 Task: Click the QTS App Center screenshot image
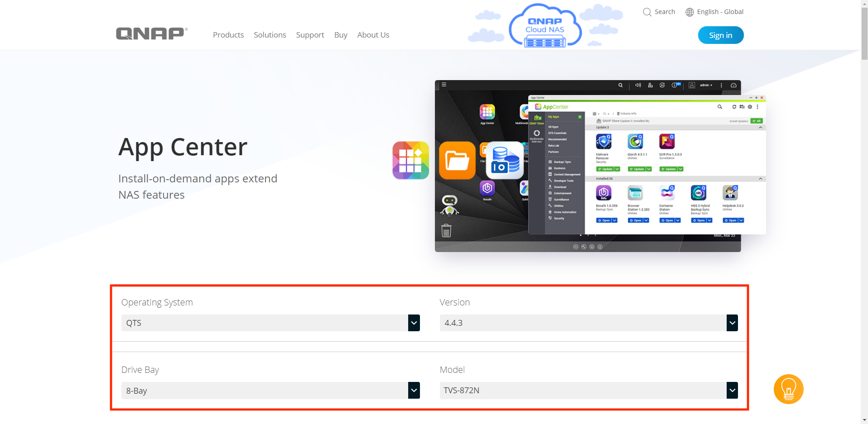pos(600,166)
